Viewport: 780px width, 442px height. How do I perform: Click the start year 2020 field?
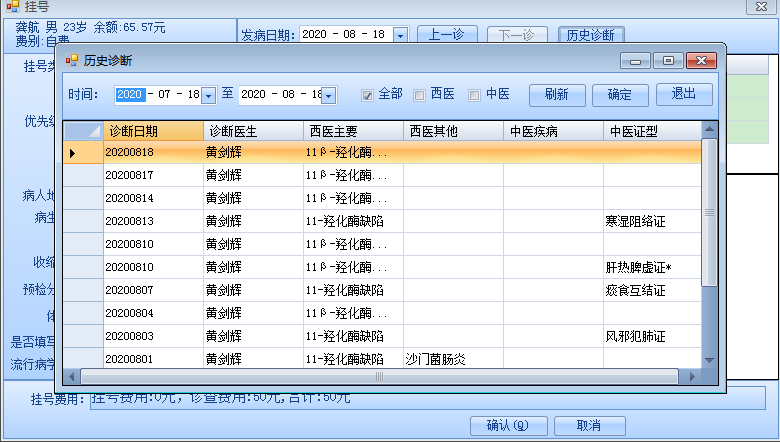(x=130, y=94)
